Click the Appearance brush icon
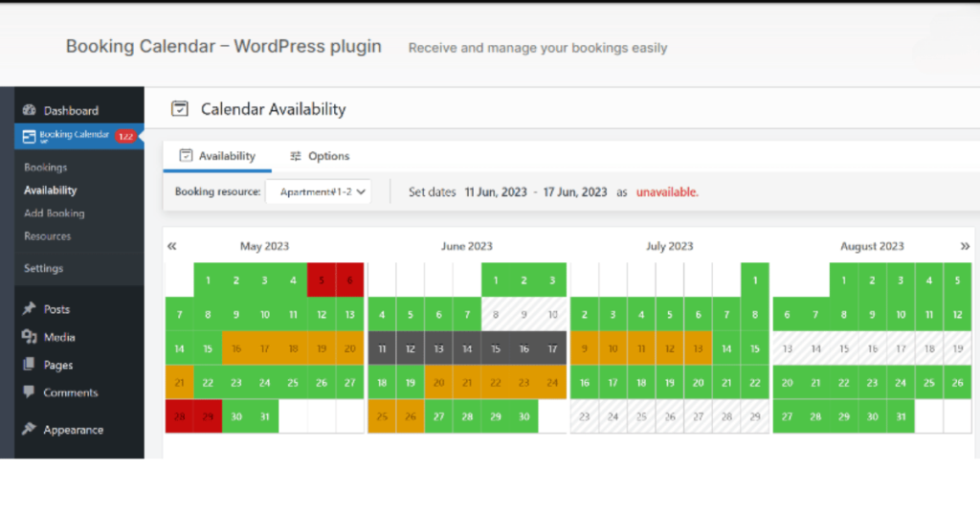Viewport: 980px width, 515px height. 29,429
